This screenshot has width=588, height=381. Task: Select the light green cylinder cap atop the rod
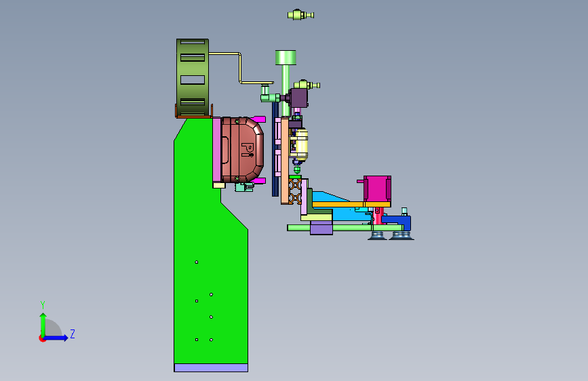point(286,58)
